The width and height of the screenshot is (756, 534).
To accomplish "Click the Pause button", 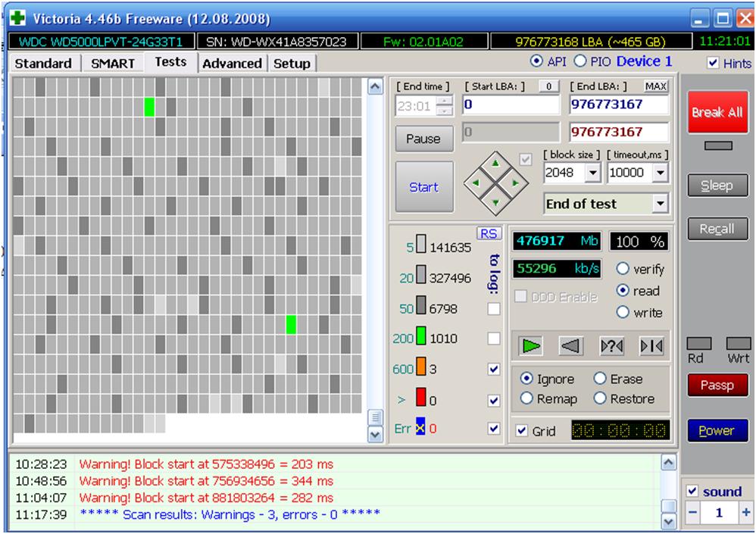I will (x=423, y=139).
